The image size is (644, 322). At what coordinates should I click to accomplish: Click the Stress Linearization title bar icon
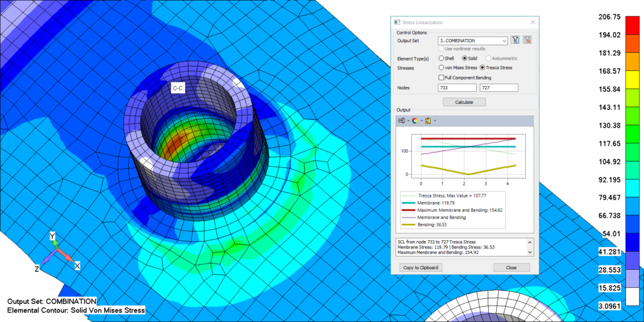(397, 22)
